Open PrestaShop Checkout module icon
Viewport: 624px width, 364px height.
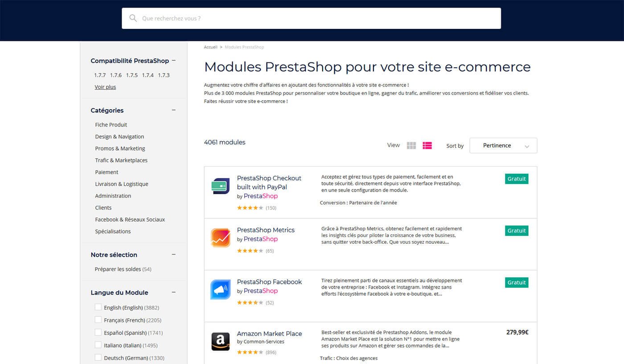(220, 186)
